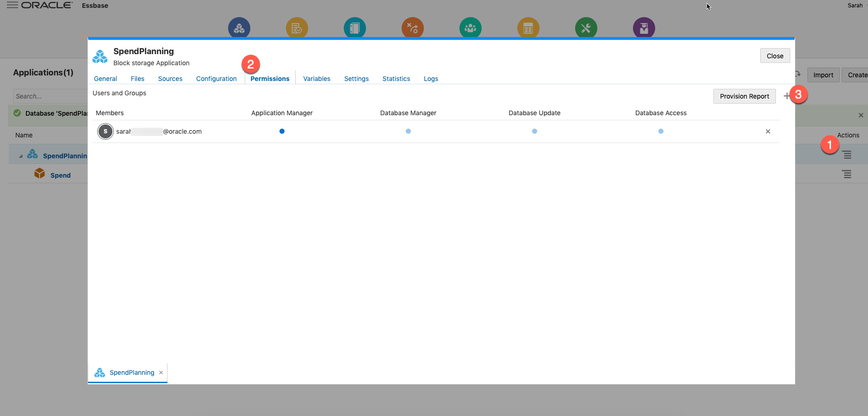The width and height of the screenshot is (868, 416).
Task: Open the green tools icon in top bar
Action: tap(586, 28)
